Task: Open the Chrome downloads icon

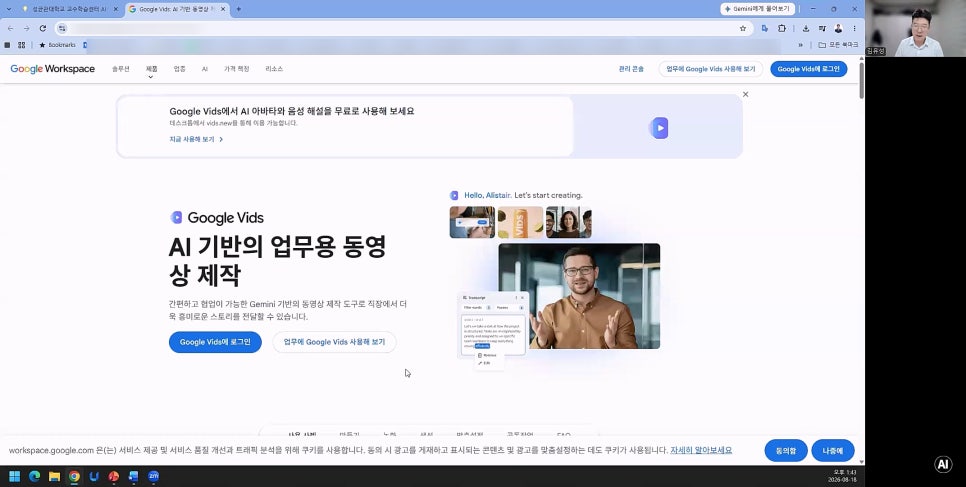Action: tap(806, 28)
